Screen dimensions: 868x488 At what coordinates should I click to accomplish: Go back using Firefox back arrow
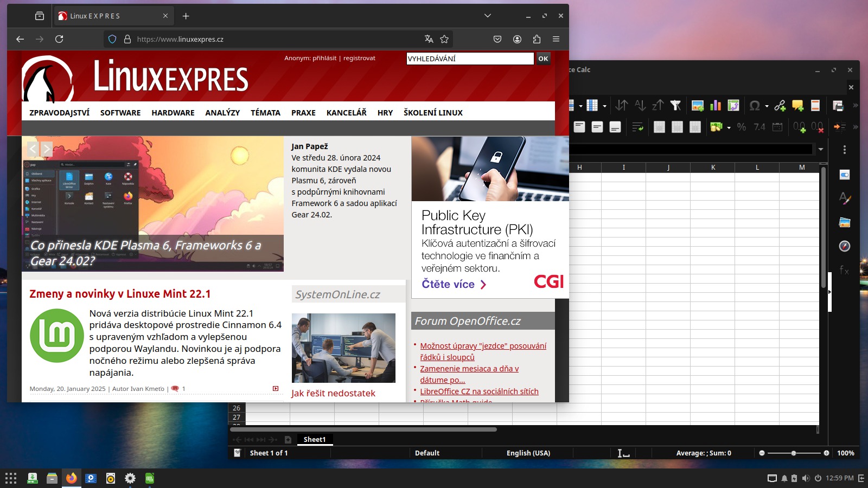click(20, 39)
